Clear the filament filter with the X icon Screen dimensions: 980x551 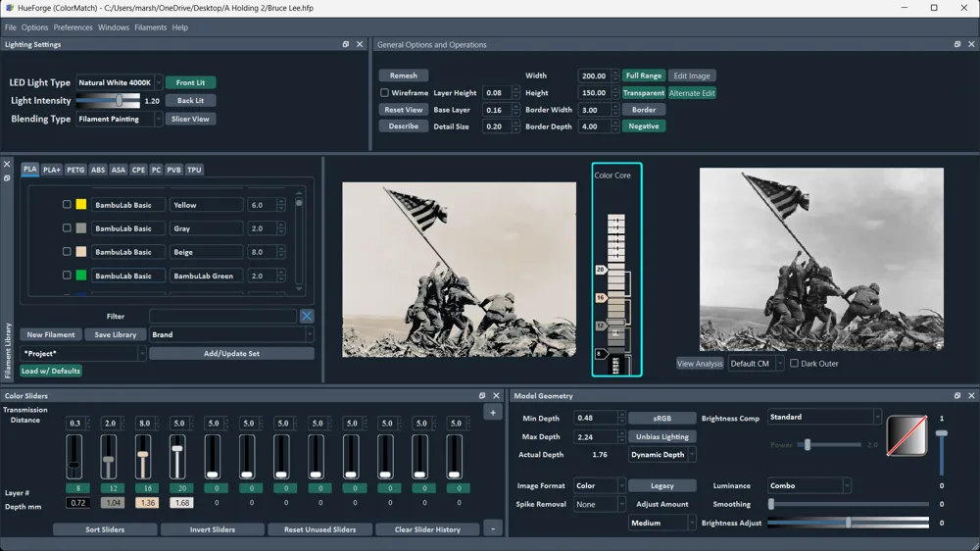point(306,317)
